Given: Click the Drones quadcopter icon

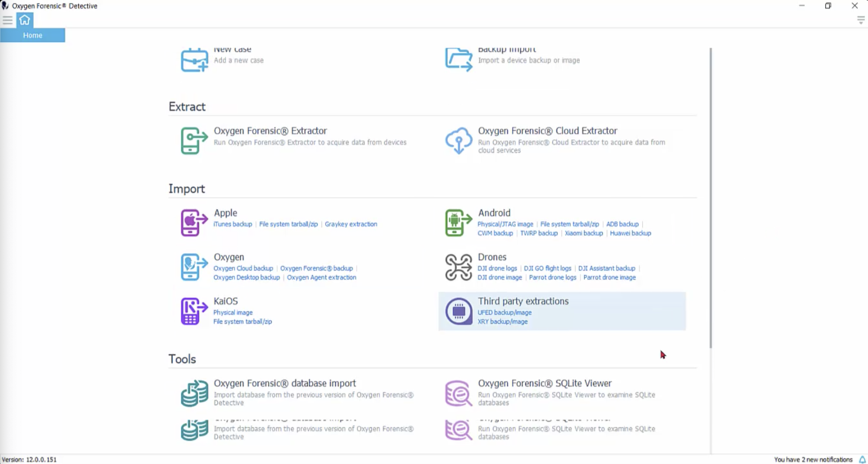Looking at the screenshot, I should [x=459, y=267].
